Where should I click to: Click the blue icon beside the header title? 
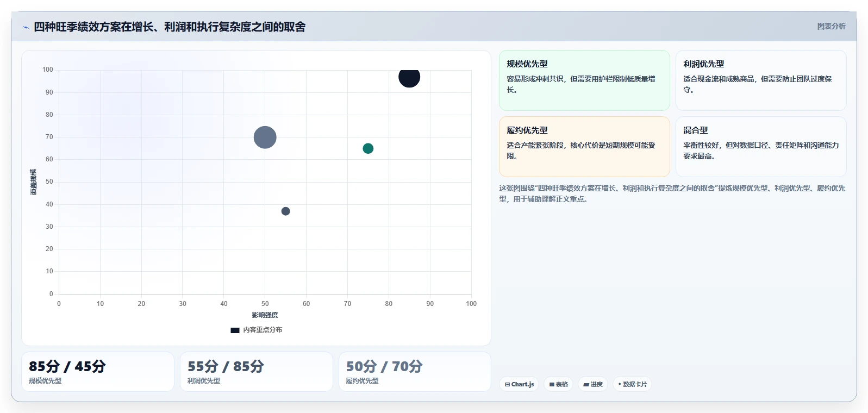tap(26, 27)
